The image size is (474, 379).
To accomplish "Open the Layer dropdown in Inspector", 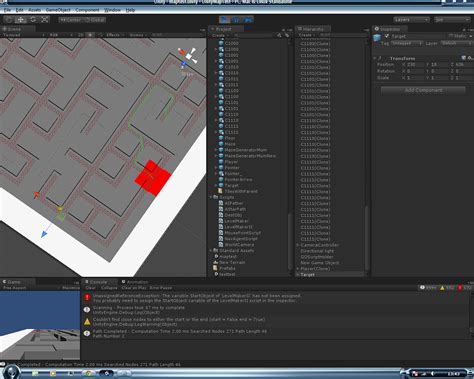I will [x=456, y=43].
